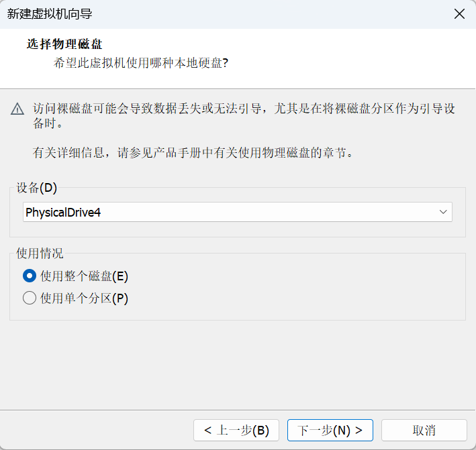Click the product manual reference sentence
The width and height of the screenshot is (476, 450).
pyautogui.click(x=193, y=152)
